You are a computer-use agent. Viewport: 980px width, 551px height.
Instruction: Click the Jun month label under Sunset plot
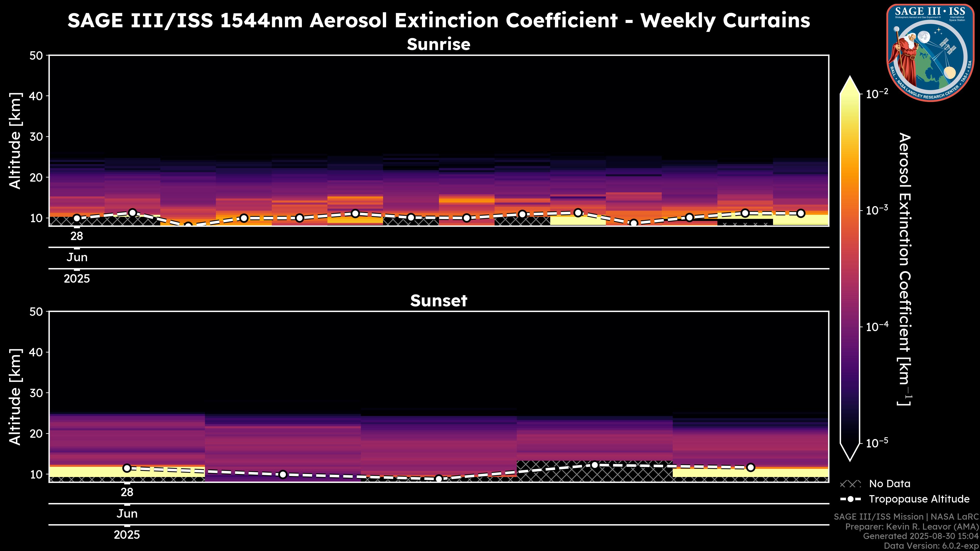[127, 514]
